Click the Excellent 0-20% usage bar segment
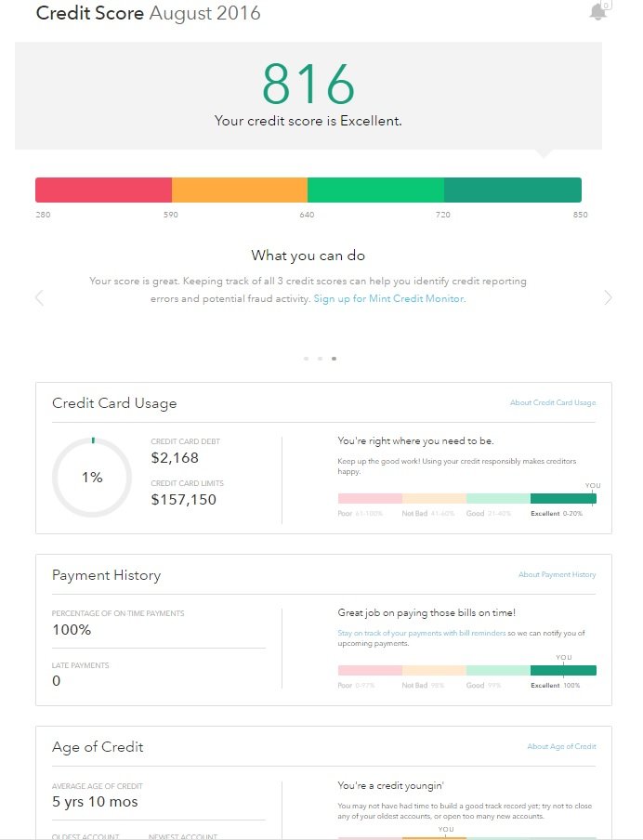 click(x=563, y=499)
